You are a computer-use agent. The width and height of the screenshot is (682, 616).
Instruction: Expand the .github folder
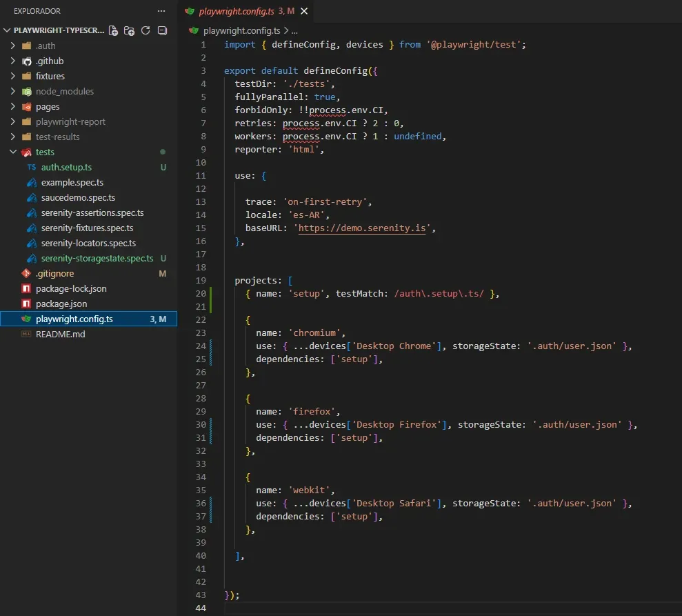tap(12, 61)
